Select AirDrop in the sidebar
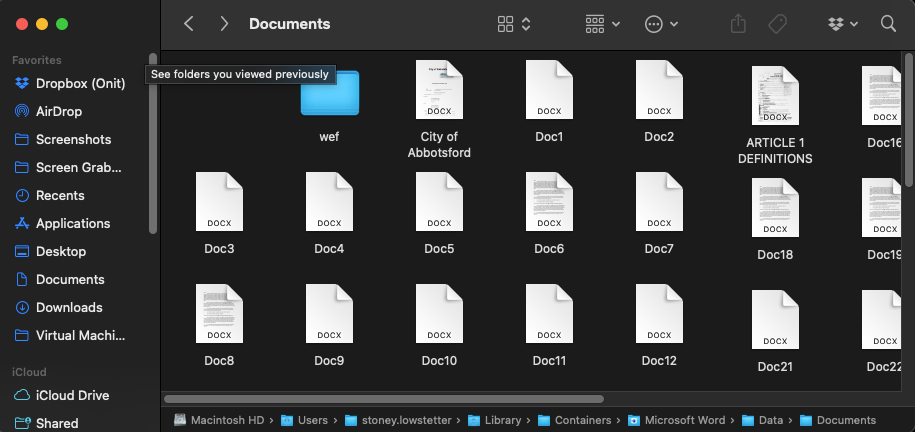The width and height of the screenshot is (915, 432). (48, 112)
